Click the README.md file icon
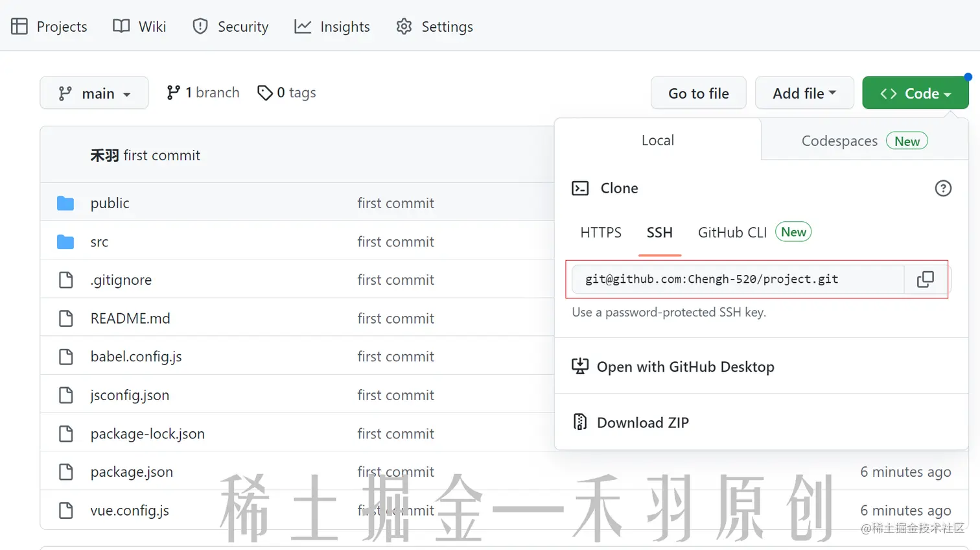Viewport: 980px width, 550px height. (65, 318)
